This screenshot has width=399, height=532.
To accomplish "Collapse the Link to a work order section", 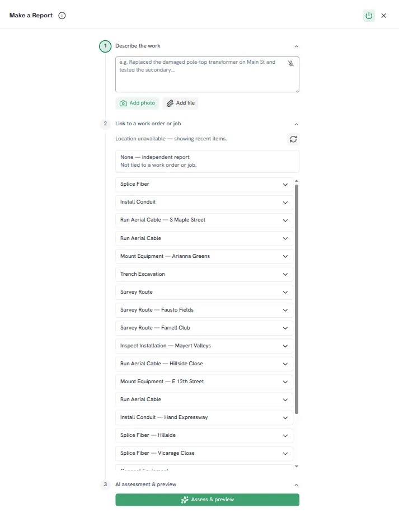I will click(x=296, y=124).
